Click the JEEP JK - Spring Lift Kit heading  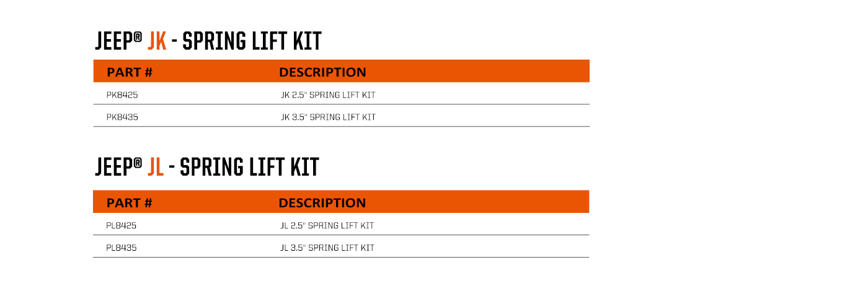tap(208, 41)
